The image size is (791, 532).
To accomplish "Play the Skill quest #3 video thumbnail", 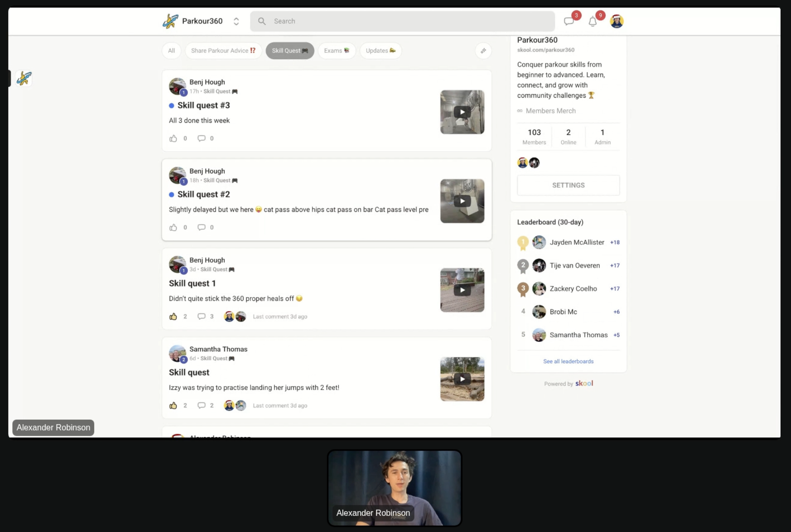I will (462, 112).
